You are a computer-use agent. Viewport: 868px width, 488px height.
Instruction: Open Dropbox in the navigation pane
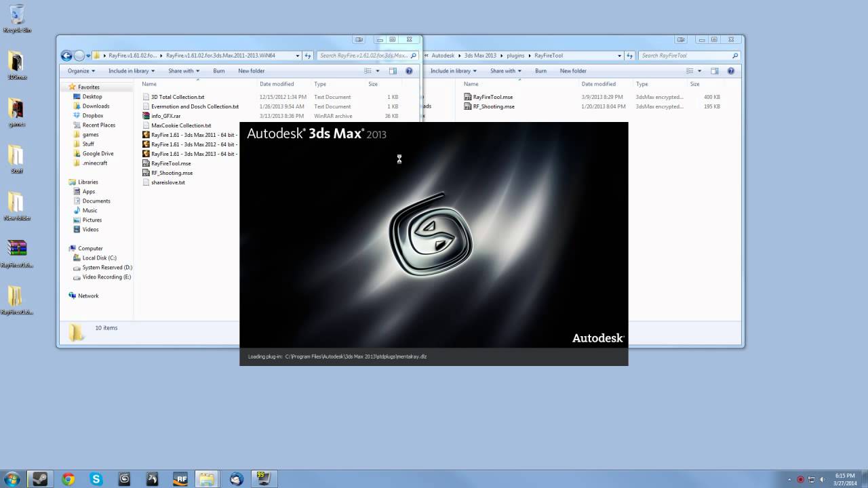point(93,116)
